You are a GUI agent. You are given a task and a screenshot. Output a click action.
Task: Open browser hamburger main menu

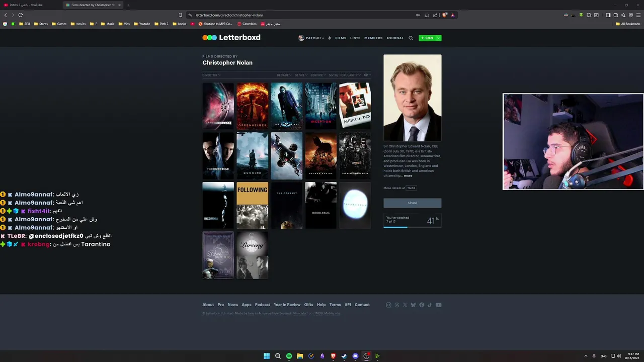[x=638, y=15]
